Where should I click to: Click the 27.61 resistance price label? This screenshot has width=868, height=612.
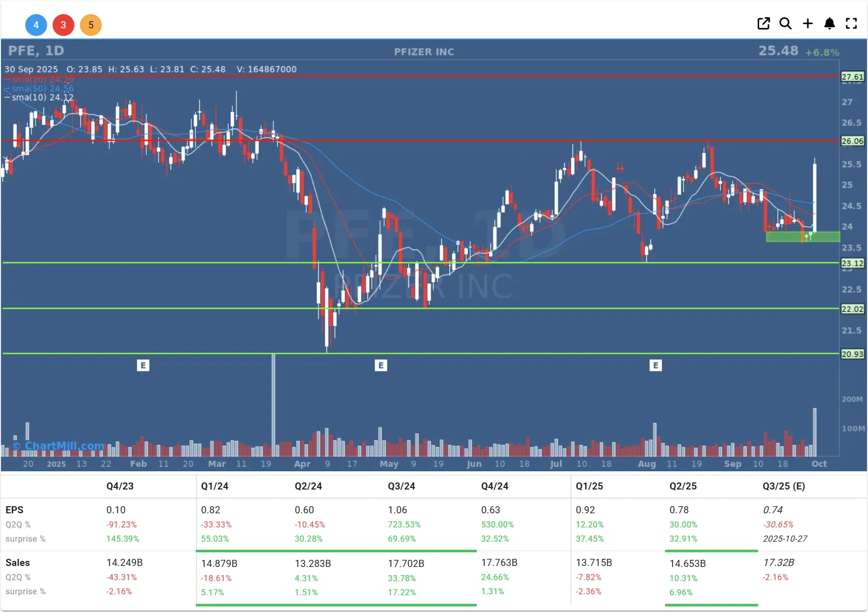[852, 76]
